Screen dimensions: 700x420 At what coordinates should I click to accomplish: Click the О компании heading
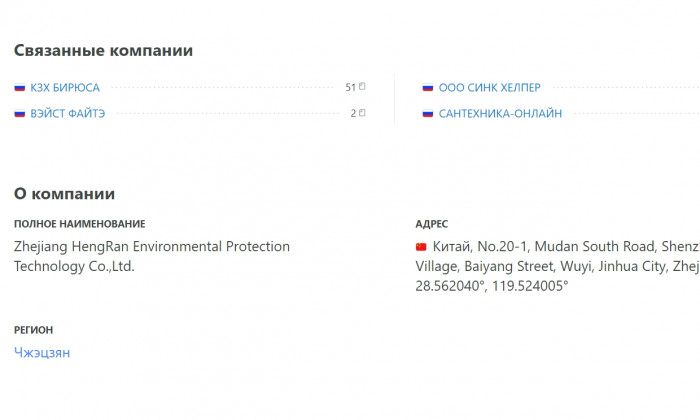64,194
